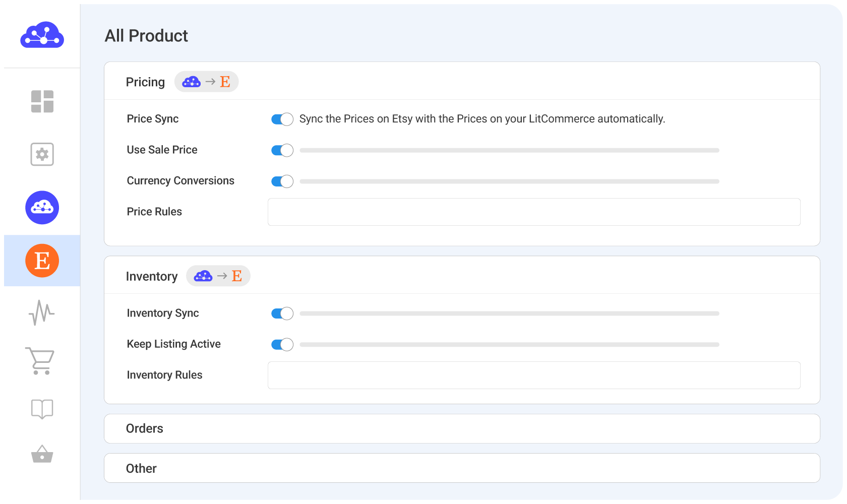Click the shopping basket icon in sidebar
The height and width of the screenshot is (504, 847).
42,454
